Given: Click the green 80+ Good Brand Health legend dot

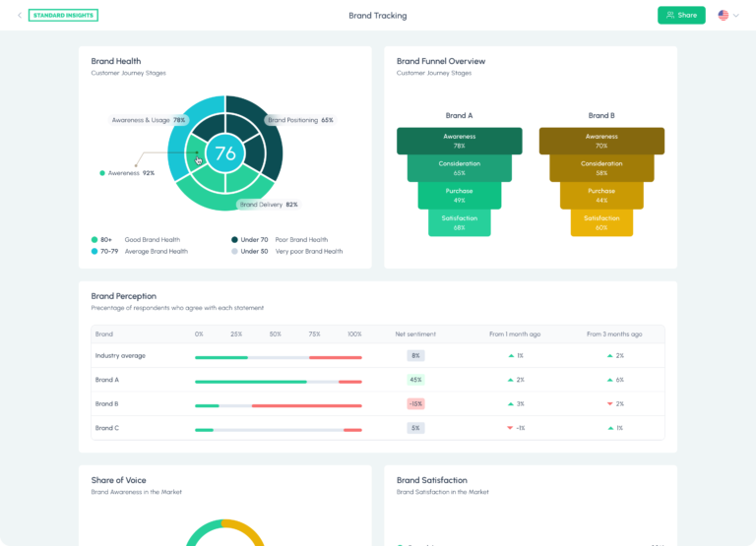Looking at the screenshot, I should (x=94, y=239).
